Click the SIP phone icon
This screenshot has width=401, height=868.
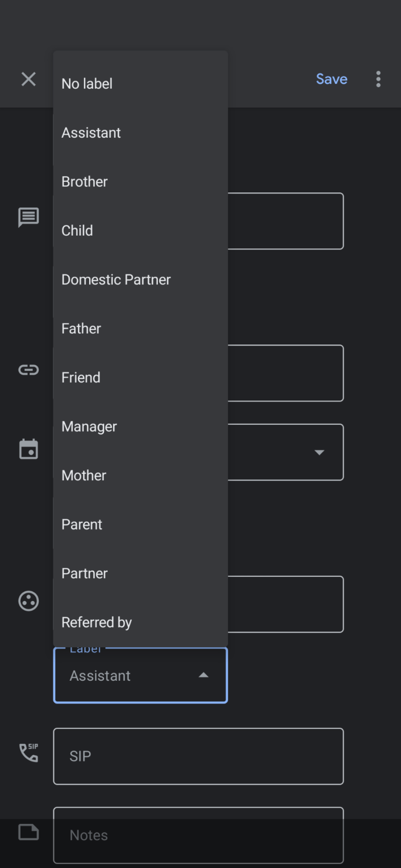pyautogui.click(x=28, y=753)
